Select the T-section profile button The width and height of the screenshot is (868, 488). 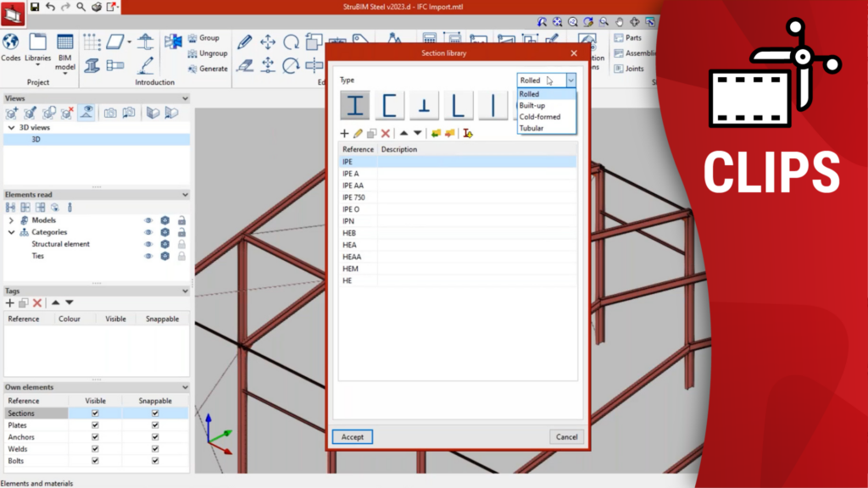tap(425, 106)
